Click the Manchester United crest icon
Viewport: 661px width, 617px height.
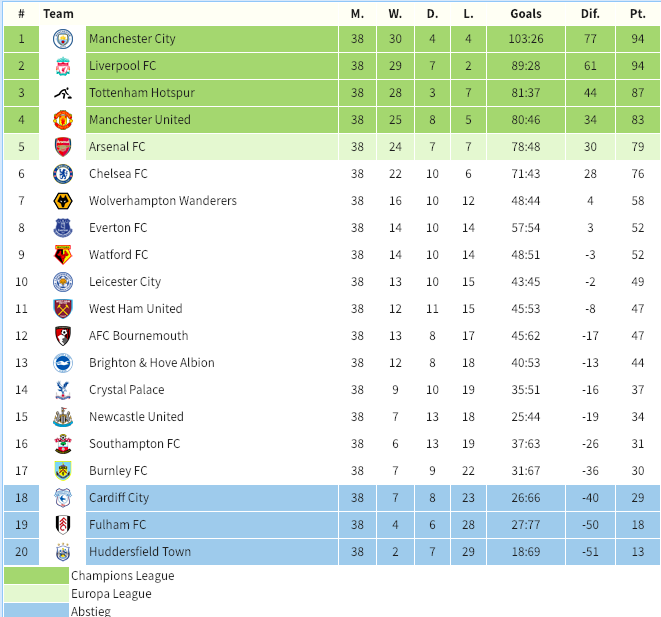coord(63,120)
